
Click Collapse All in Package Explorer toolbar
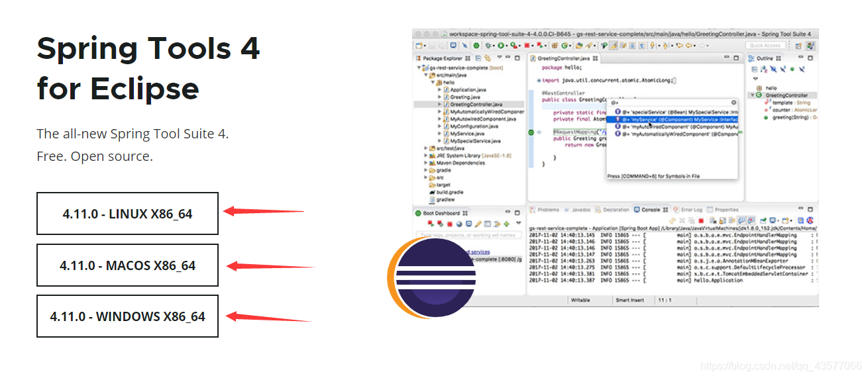(478, 58)
